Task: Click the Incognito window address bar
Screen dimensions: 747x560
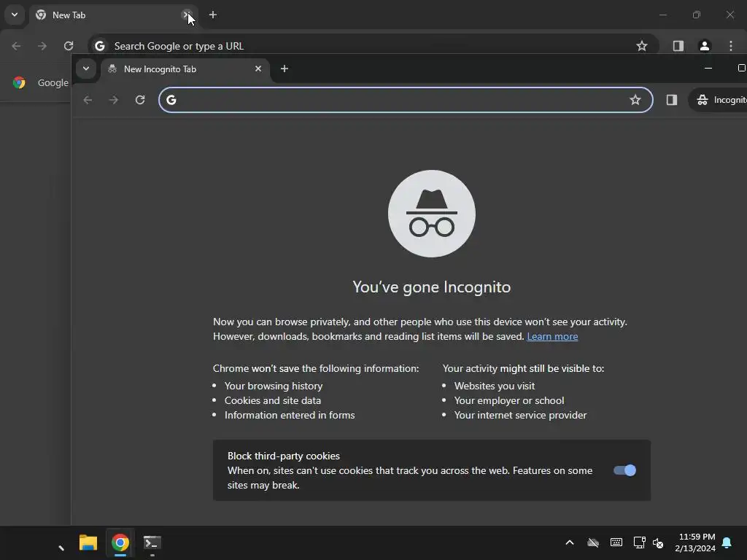Action: click(x=406, y=99)
